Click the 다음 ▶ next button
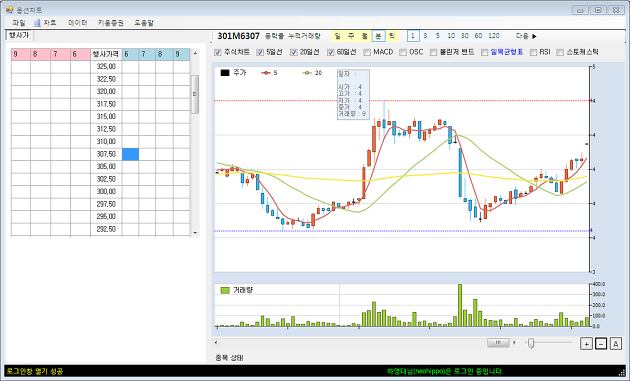The width and height of the screenshot is (630, 381). click(526, 36)
